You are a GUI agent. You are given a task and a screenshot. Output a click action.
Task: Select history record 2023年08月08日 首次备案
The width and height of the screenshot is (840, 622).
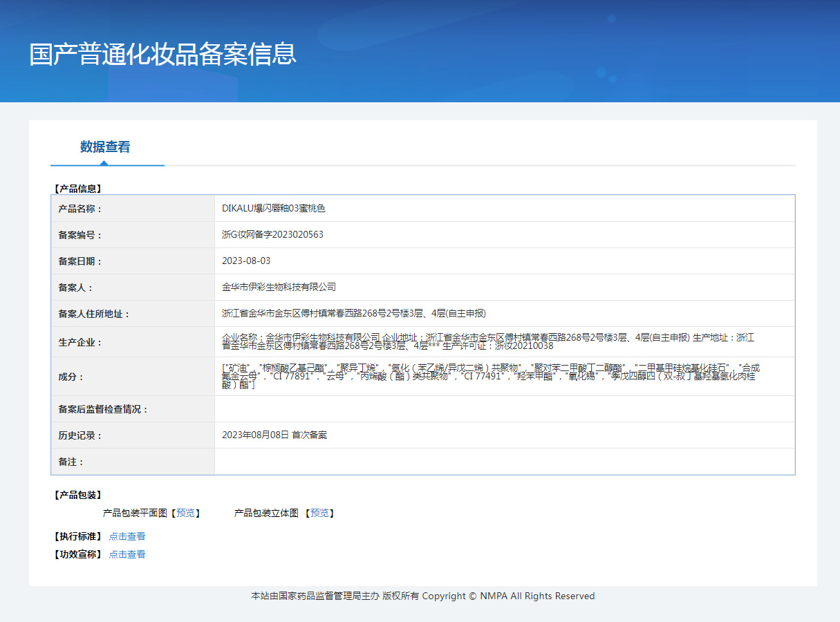click(x=274, y=435)
